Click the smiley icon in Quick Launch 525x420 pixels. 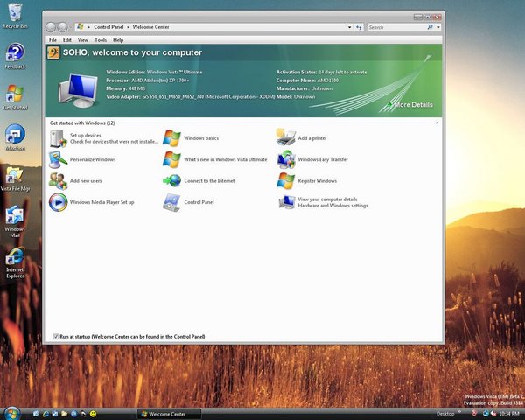pyautogui.click(x=93, y=414)
